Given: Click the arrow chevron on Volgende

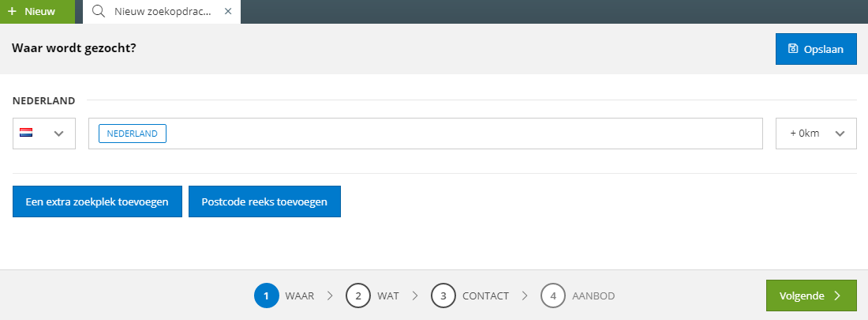Looking at the screenshot, I should coord(837,296).
